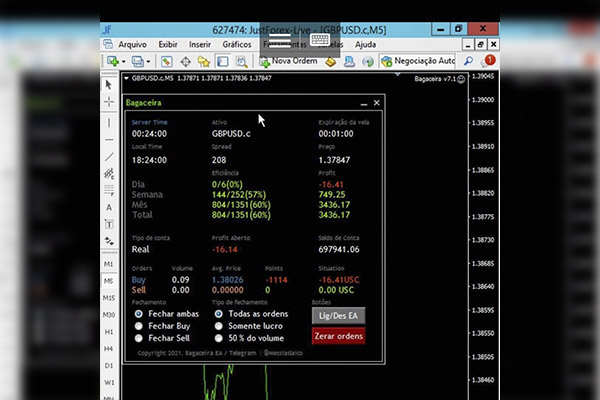Open the Arquivo menu
Viewport: 600px width, 400px height.
[x=132, y=44]
